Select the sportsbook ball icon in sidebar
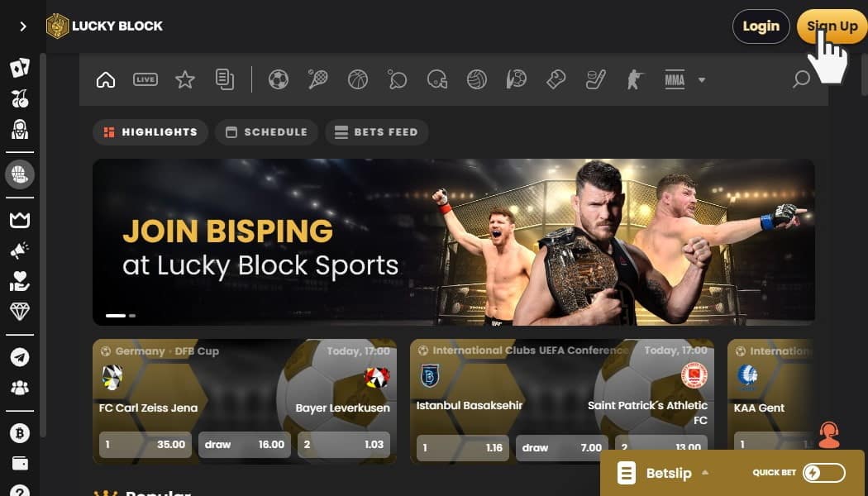Screen dimensions: 868x496 20,175
